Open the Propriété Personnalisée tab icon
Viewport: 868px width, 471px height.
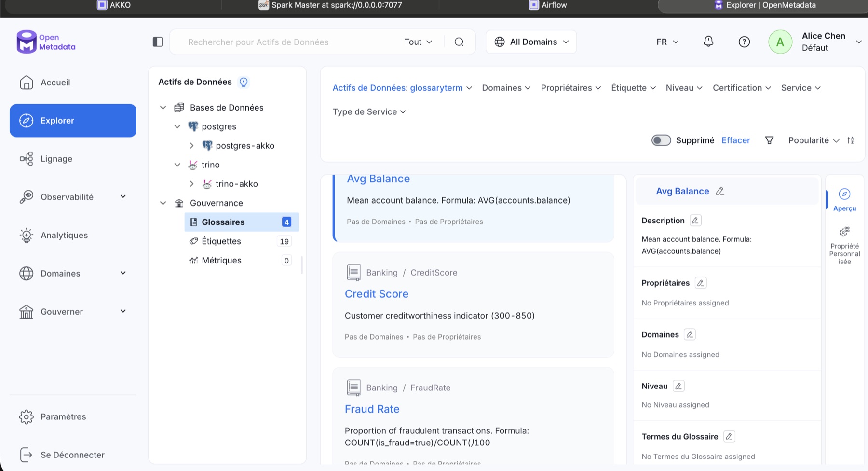[x=844, y=232]
